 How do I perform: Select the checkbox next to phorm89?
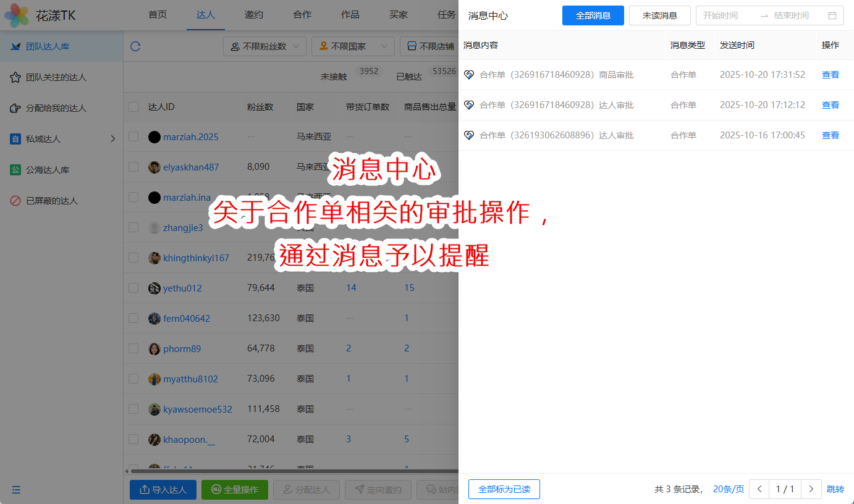coord(133,348)
